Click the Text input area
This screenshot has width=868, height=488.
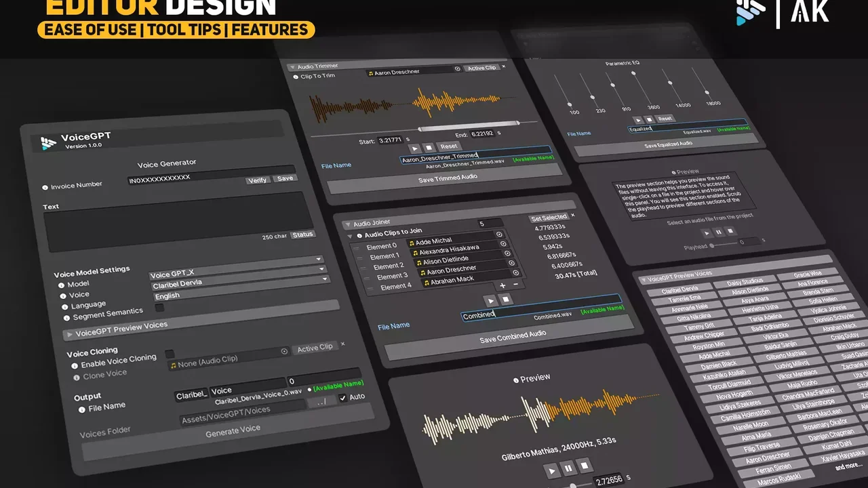click(x=178, y=221)
